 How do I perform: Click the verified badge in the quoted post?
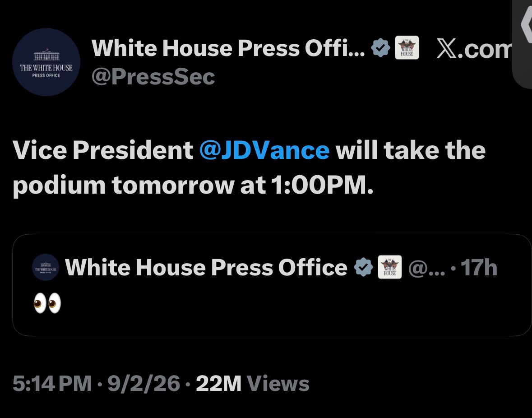pos(363,267)
